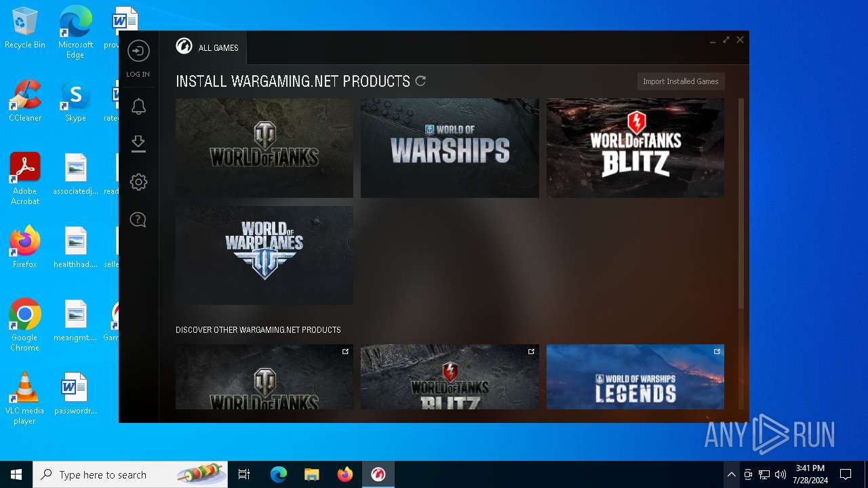Select Wargaming Game Center taskbar button
This screenshot has width=868, height=488.
point(378,474)
